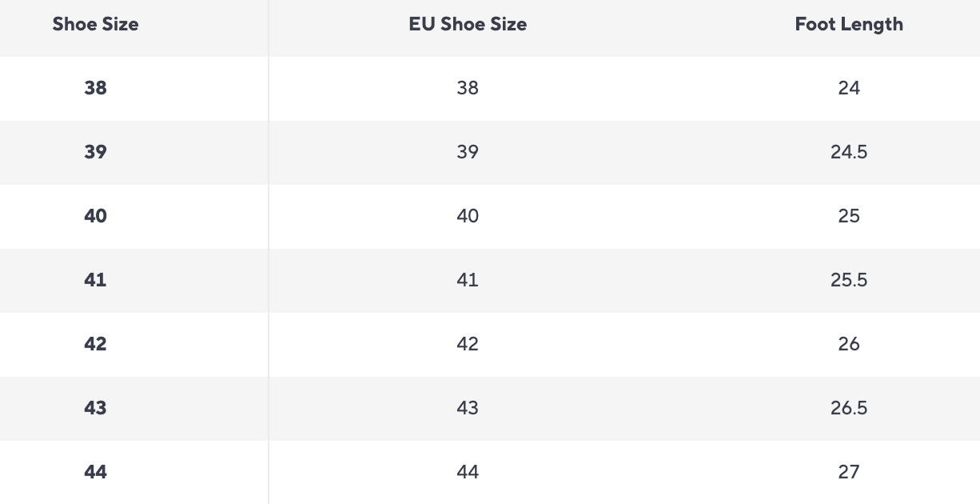
Task: Click the Shoe Size column header
Action: point(95,25)
